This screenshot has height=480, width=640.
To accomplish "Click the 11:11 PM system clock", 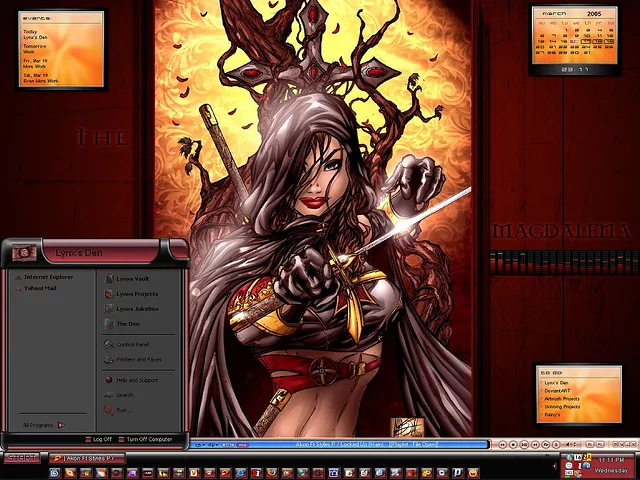I will (x=611, y=460).
